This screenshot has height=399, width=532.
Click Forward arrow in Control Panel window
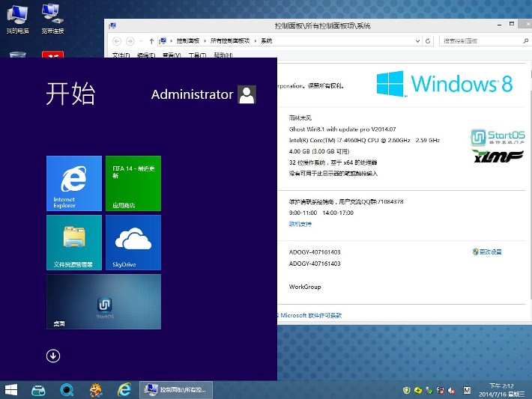pos(130,41)
